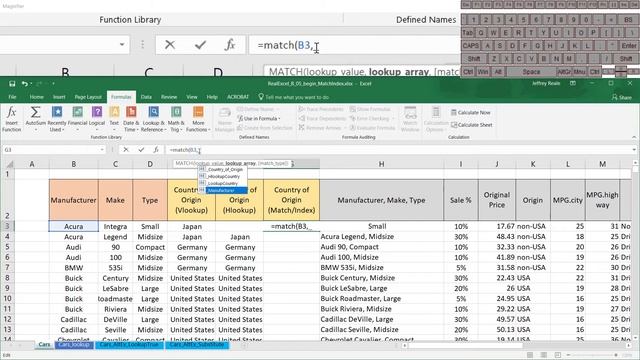This screenshot has width=640, height=360.
Task: Click the Save icon in title bar
Action: (12, 84)
